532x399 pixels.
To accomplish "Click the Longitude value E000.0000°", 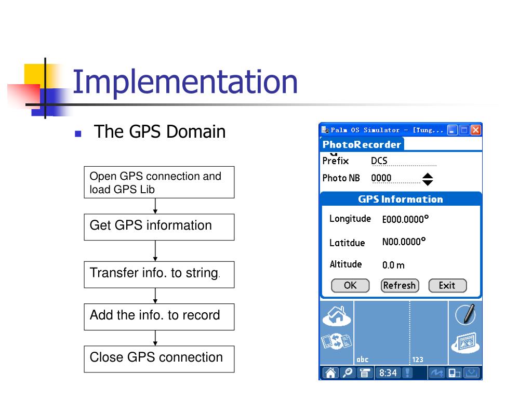I will click(405, 219).
